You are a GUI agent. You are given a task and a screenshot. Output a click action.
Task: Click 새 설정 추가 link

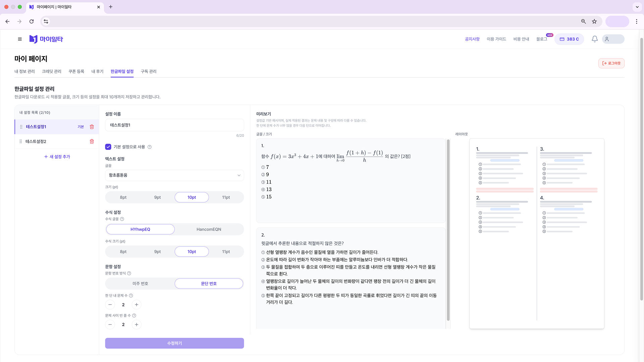(57, 157)
